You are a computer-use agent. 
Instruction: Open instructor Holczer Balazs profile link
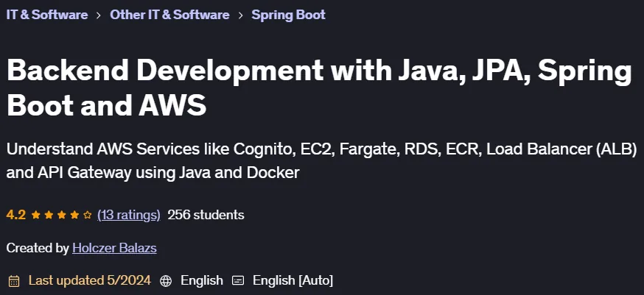(114, 248)
